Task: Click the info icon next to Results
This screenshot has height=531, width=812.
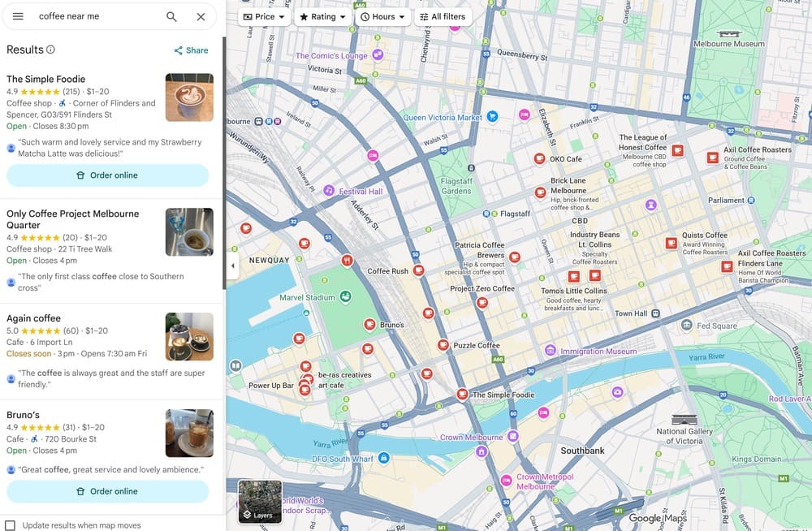Action: pos(51,50)
